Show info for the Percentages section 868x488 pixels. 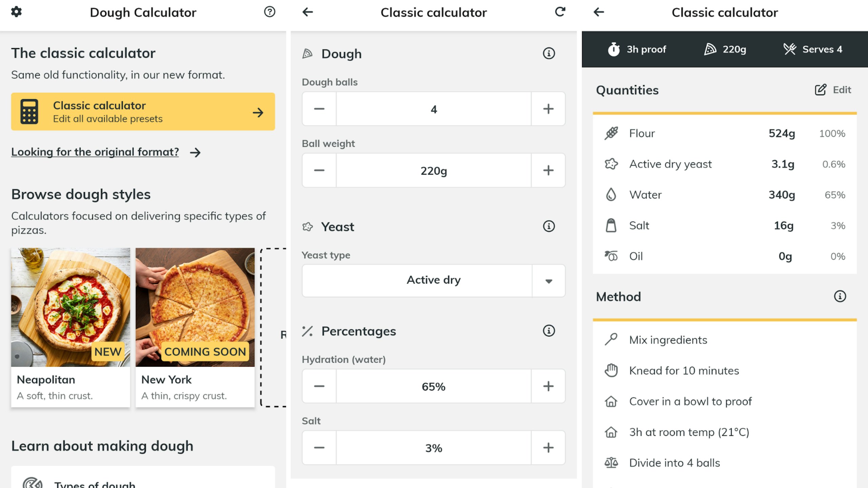point(549,330)
